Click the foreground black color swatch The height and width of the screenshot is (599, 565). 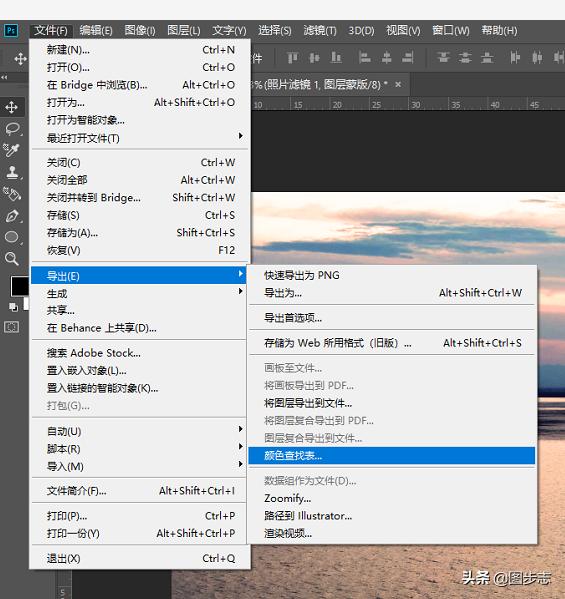pyautogui.click(x=19, y=286)
